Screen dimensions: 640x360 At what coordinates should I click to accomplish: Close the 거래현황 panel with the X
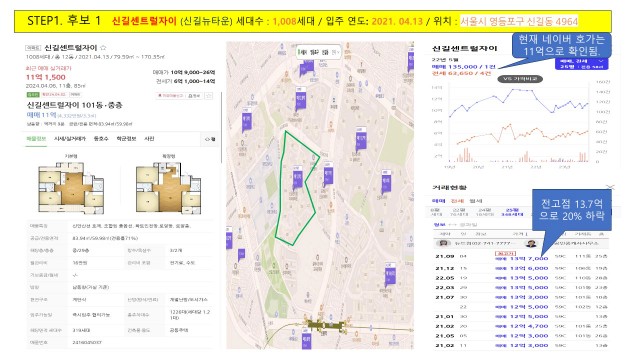coord(610,187)
